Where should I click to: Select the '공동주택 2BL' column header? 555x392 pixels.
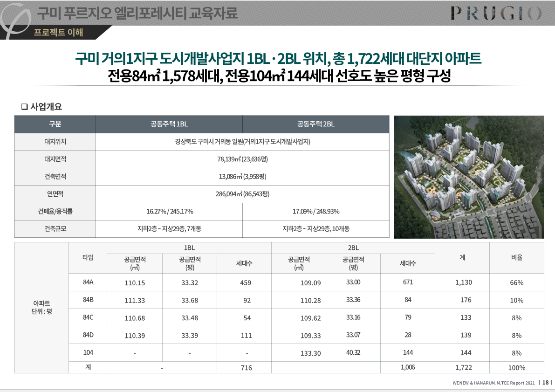[316, 124]
